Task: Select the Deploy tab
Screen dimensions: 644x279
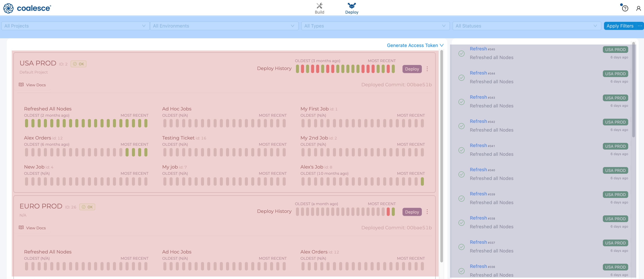Action: [x=352, y=8]
